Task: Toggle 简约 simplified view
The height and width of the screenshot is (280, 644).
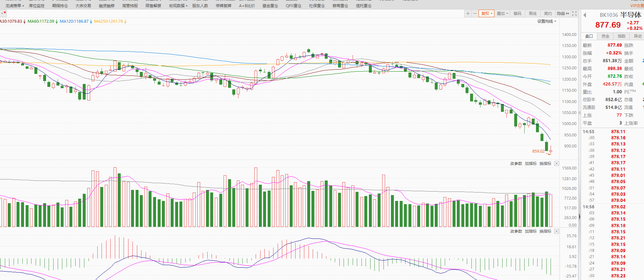Action: (548, 14)
